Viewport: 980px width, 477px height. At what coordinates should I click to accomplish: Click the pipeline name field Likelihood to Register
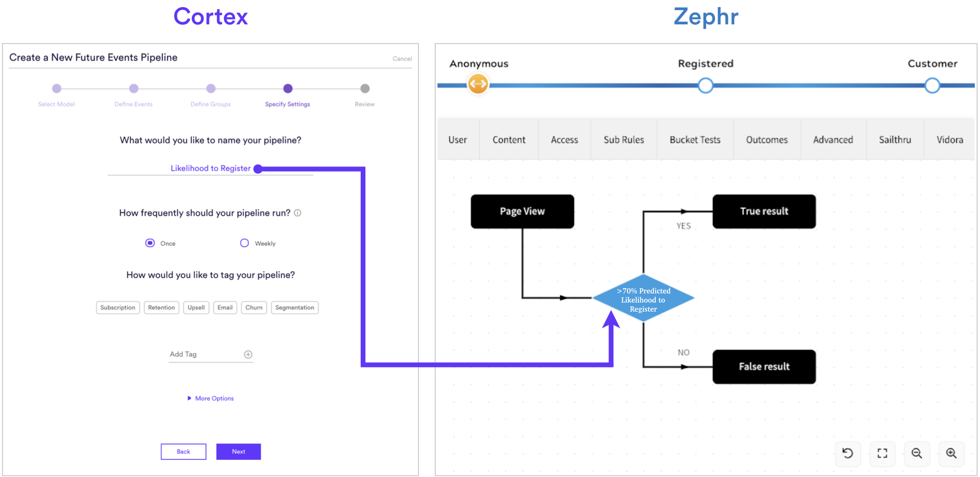[x=210, y=168]
